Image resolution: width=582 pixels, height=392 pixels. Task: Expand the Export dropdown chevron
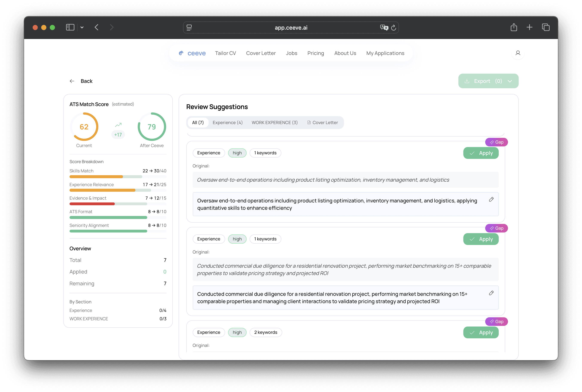click(510, 81)
